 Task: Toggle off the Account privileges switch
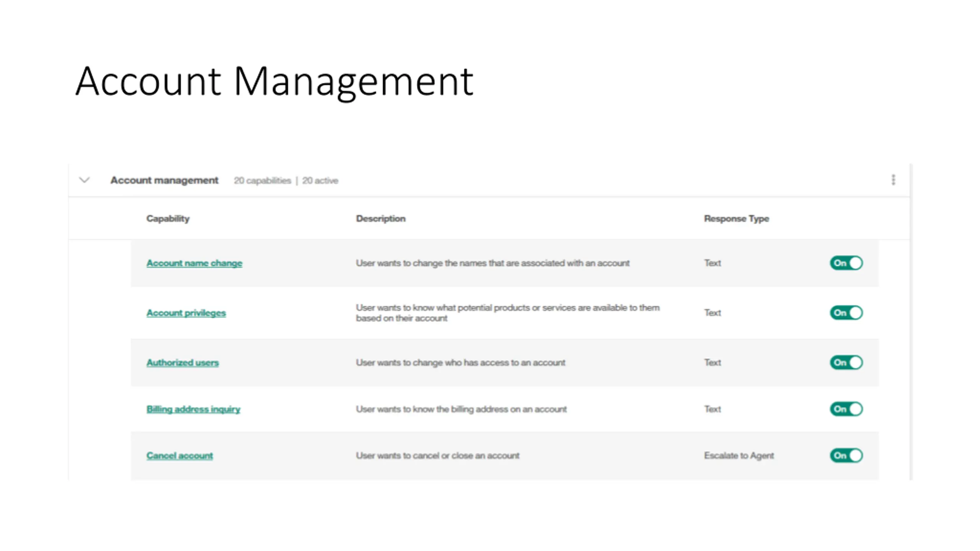coord(846,313)
